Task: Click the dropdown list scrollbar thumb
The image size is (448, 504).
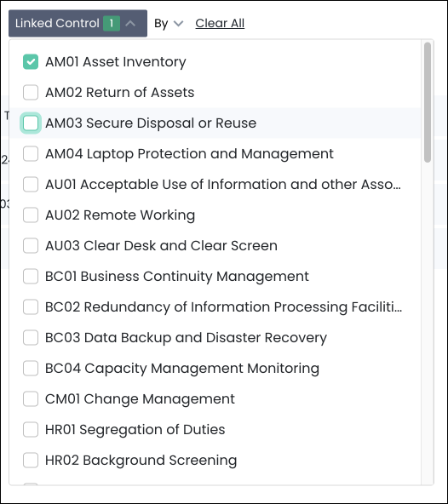Action: (x=428, y=102)
